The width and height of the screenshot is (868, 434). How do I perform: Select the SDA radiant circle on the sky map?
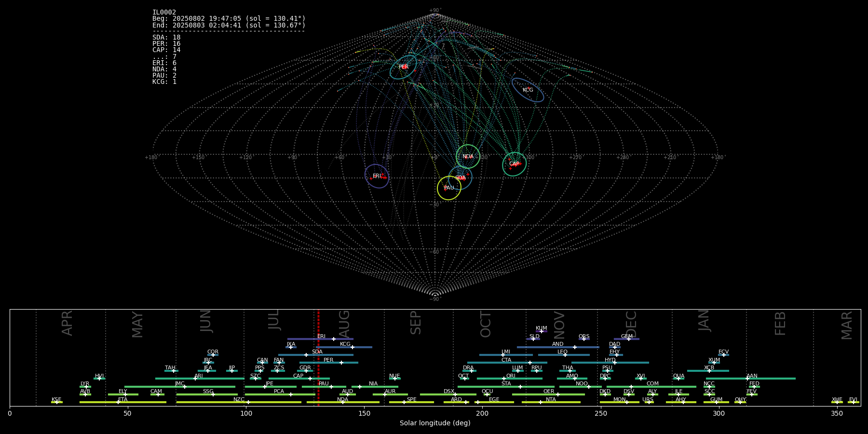click(x=460, y=178)
